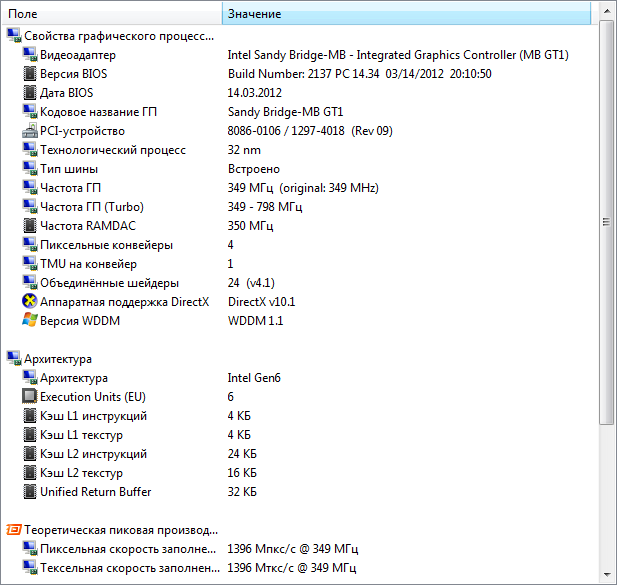The image size is (617, 585).
Task: Select the 24 КБ L2 instruction cache value
Action: (x=242, y=454)
